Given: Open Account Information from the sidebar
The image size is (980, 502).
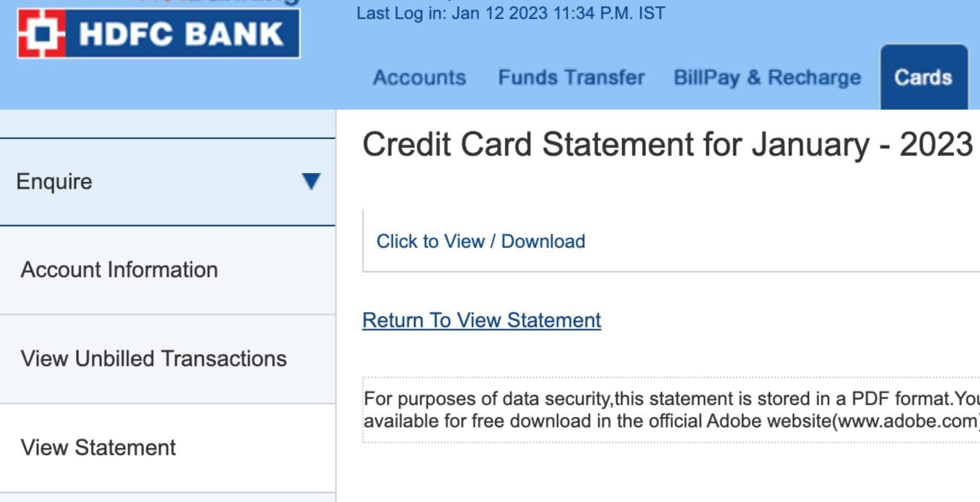Looking at the screenshot, I should (x=118, y=269).
